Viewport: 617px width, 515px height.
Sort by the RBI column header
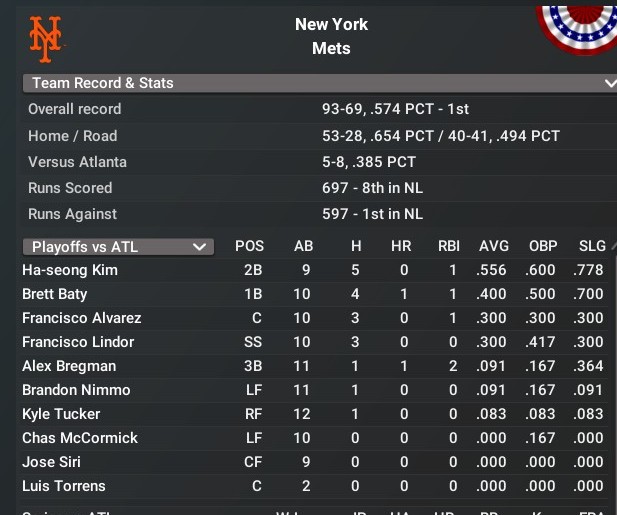pos(448,246)
